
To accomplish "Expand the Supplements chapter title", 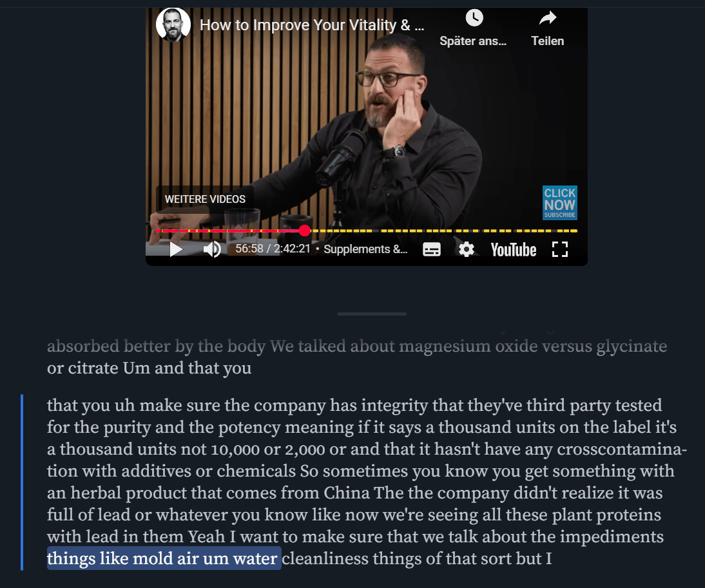I will 365,249.
